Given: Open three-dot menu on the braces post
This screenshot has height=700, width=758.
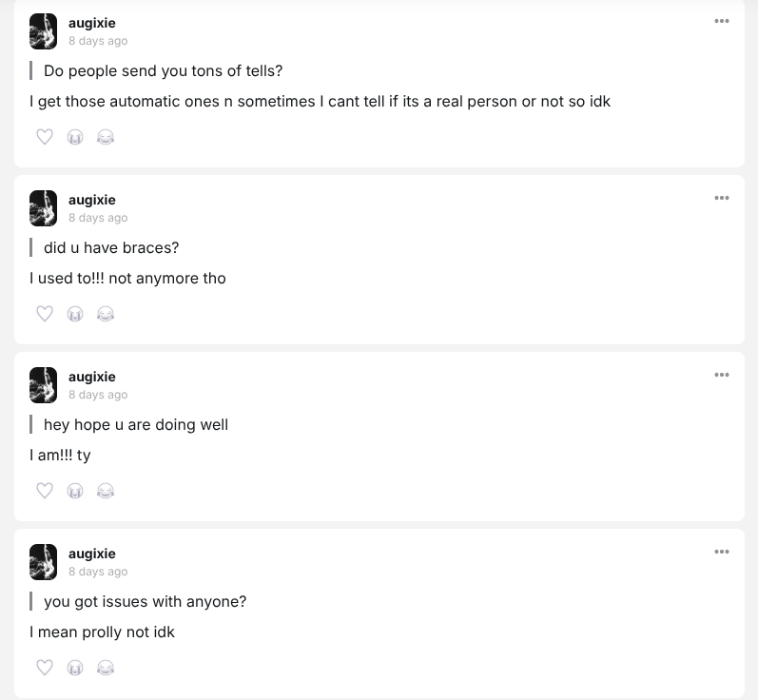Looking at the screenshot, I should (x=722, y=198).
